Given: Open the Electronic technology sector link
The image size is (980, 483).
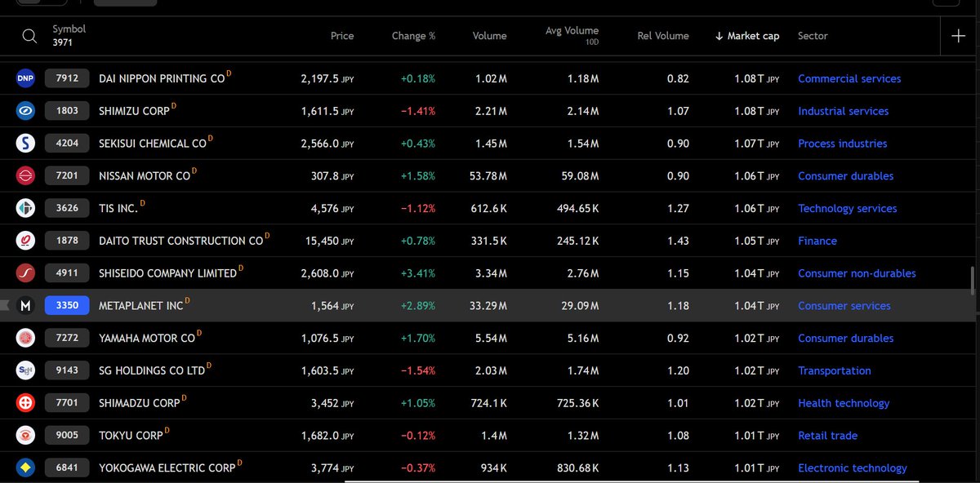Looking at the screenshot, I should [x=852, y=468].
